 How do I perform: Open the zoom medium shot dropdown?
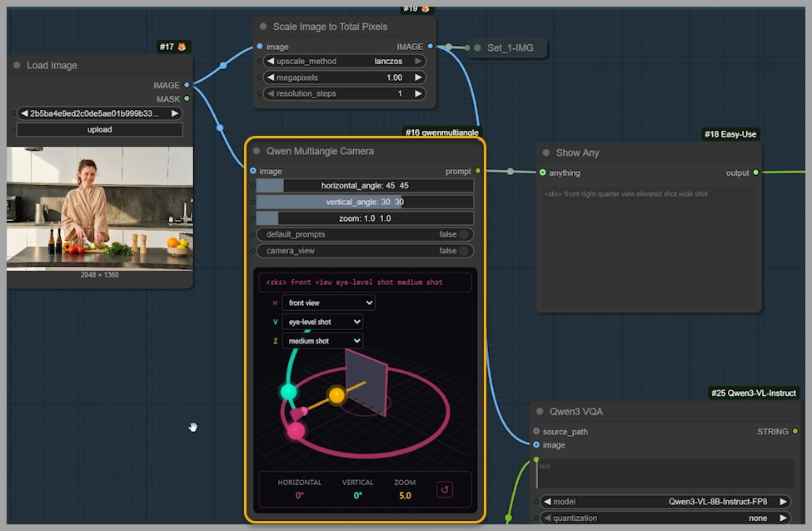pyautogui.click(x=321, y=341)
